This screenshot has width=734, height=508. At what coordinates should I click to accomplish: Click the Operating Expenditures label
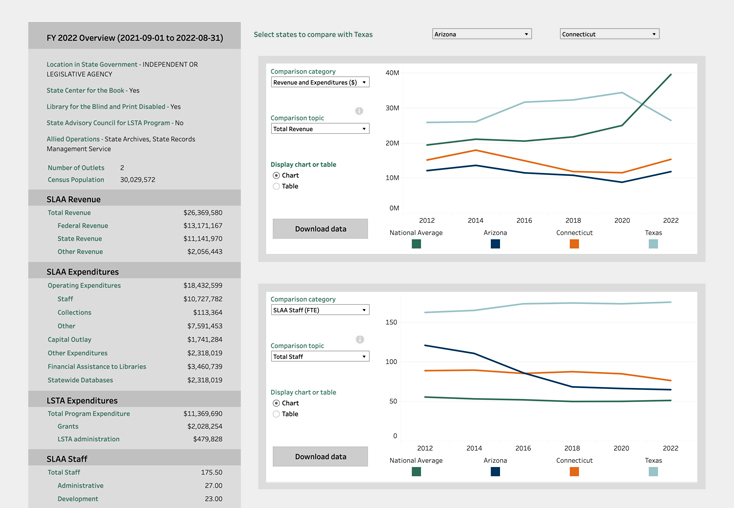click(84, 286)
